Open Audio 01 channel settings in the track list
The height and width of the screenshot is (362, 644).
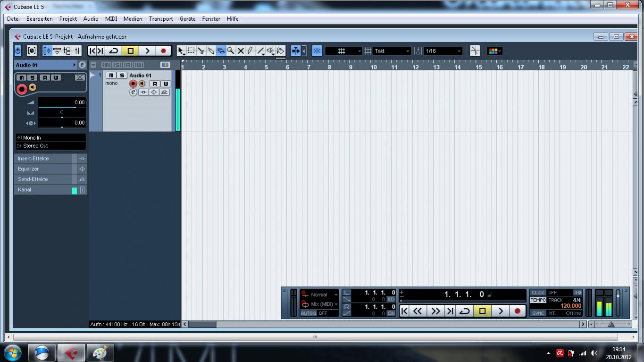point(133,92)
